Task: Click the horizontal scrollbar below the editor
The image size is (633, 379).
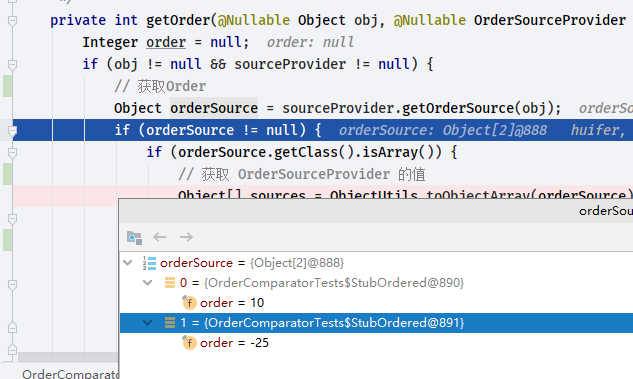Action: [68, 357]
